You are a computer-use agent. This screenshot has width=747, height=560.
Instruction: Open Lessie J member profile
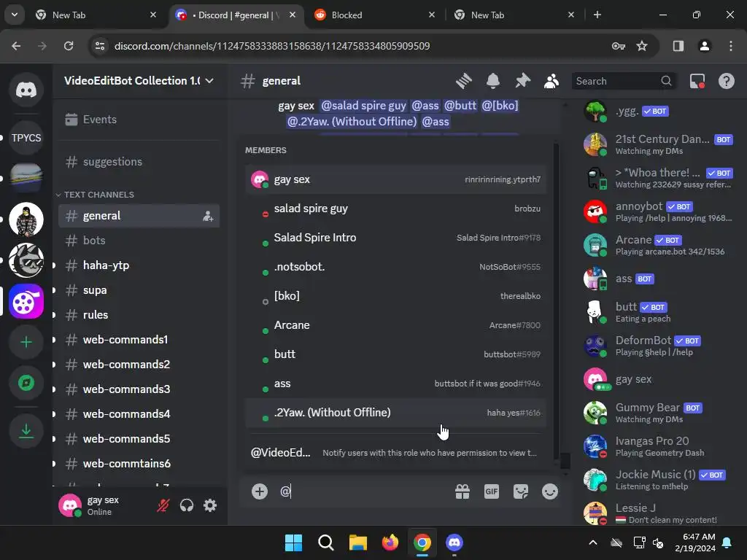658,513
